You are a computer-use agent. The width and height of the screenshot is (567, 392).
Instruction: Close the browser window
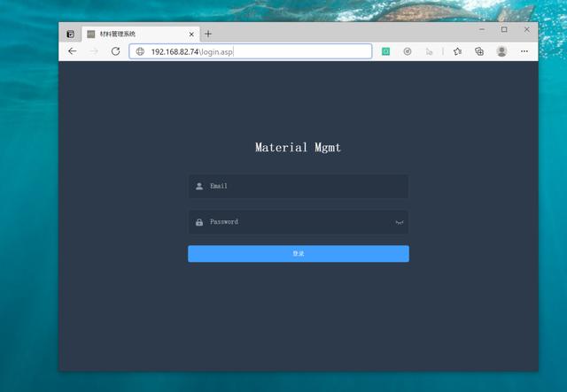point(526,29)
